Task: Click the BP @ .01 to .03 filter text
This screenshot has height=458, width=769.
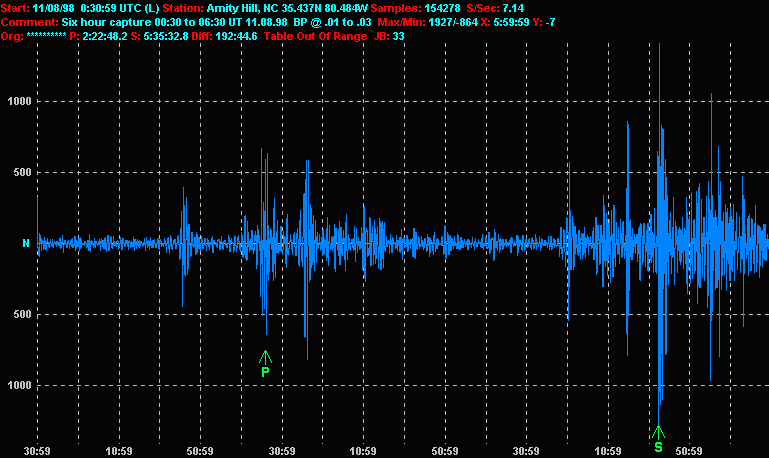Action: (333, 22)
